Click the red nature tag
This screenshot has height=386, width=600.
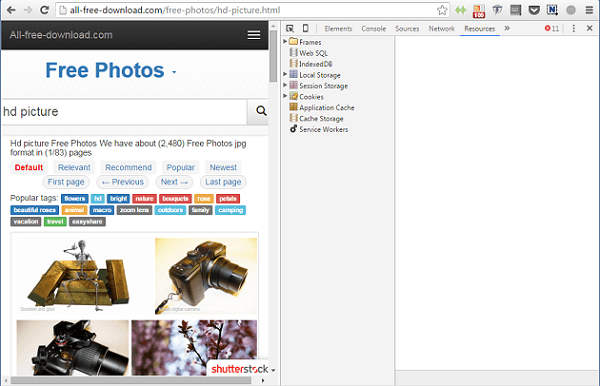tap(144, 199)
